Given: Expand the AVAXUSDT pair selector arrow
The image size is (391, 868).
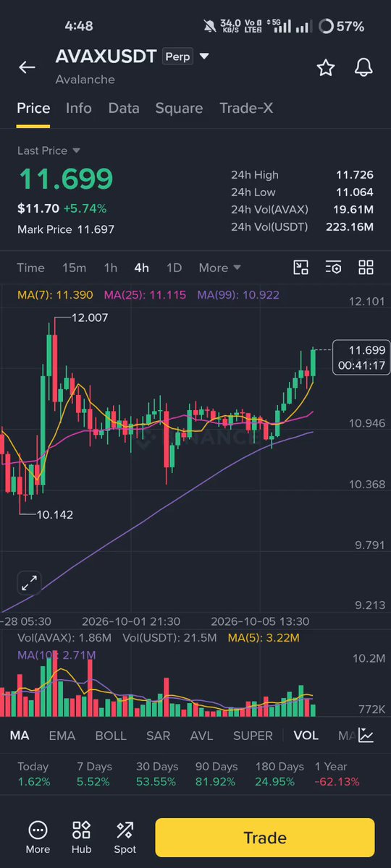Looking at the screenshot, I should click(204, 56).
